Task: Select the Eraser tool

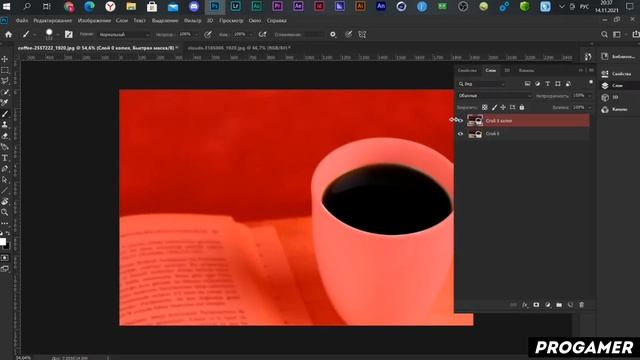Action: (5, 136)
